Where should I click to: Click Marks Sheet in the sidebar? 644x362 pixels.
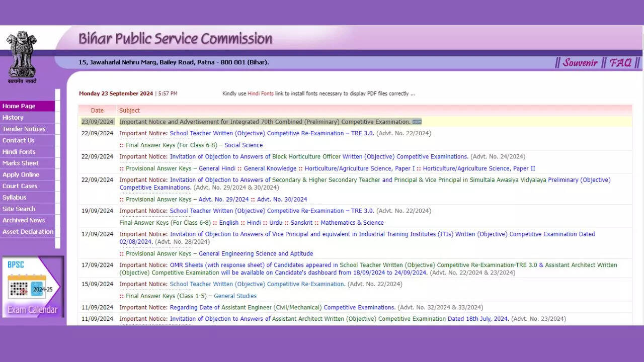click(21, 163)
